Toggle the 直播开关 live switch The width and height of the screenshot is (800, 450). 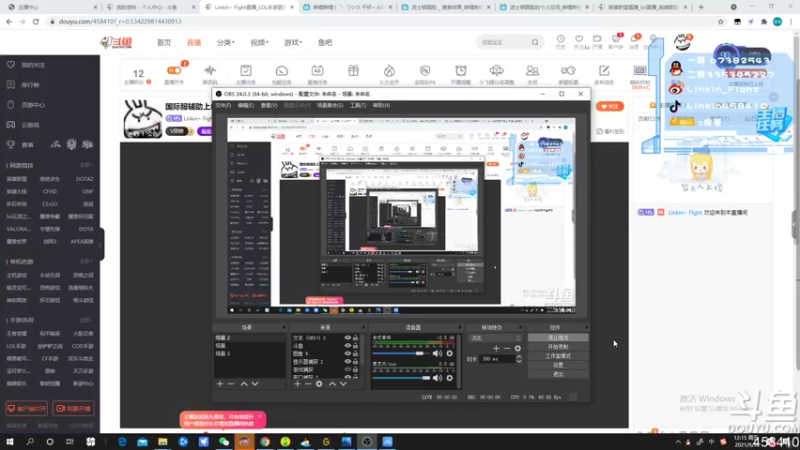pos(174,70)
